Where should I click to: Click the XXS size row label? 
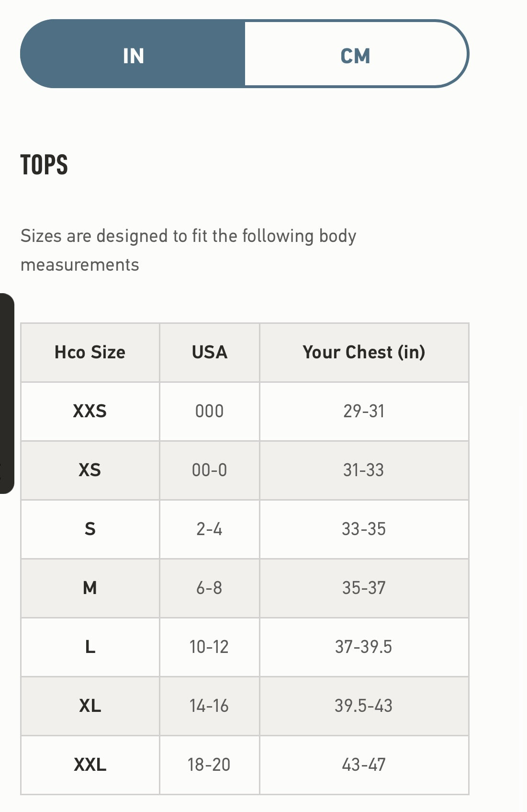pyautogui.click(x=90, y=412)
